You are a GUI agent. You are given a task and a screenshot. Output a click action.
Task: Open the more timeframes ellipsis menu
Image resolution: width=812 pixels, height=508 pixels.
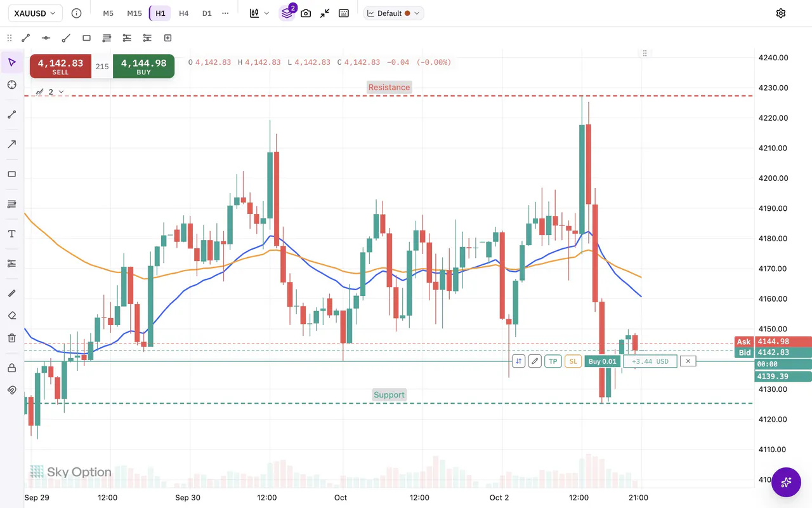[x=225, y=13]
